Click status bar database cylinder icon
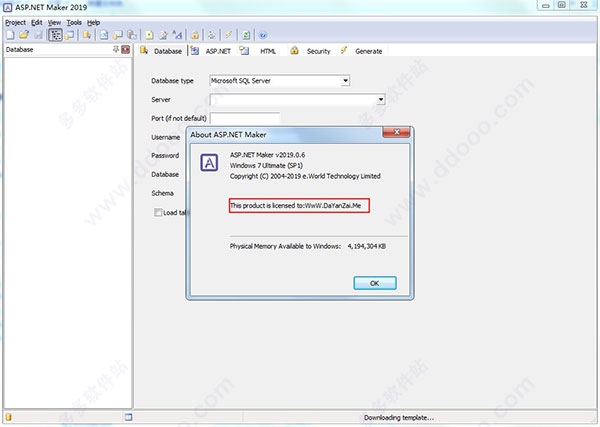 (8, 417)
